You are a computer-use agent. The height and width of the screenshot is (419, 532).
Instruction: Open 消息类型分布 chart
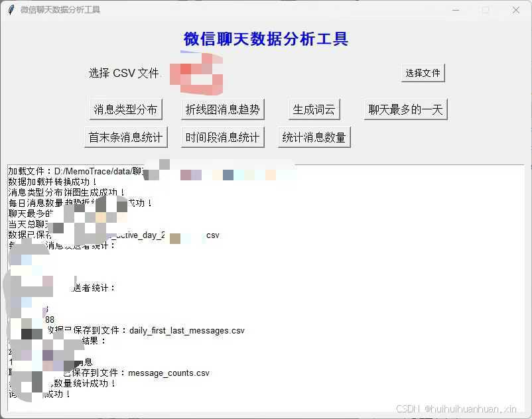(125, 109)
